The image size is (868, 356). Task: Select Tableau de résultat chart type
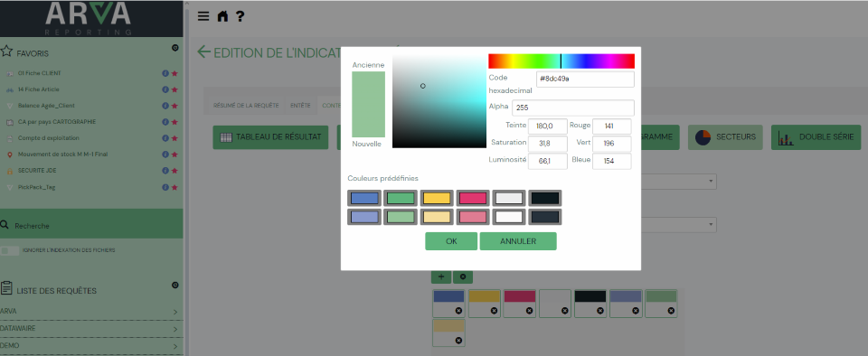270,137
